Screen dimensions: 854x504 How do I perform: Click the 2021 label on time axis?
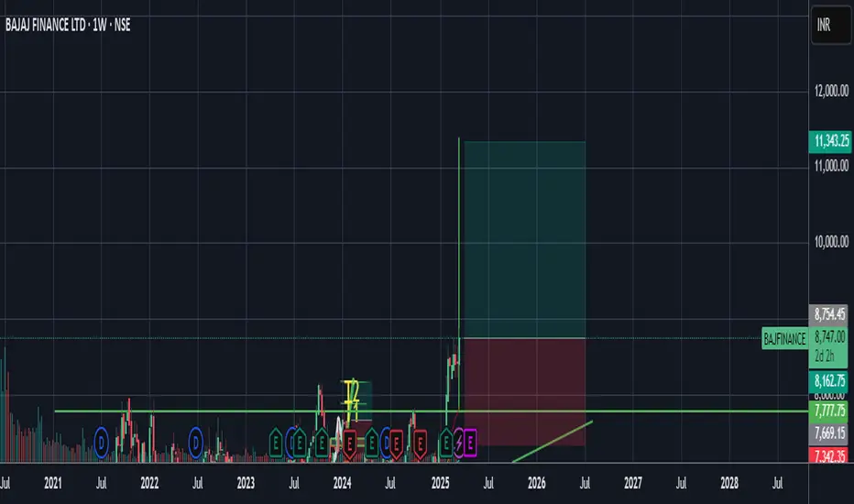pos(53,483)
